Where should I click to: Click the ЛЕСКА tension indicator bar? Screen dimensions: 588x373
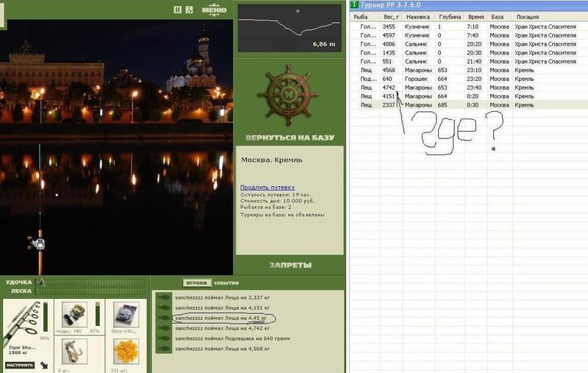(x=90, y=291)
